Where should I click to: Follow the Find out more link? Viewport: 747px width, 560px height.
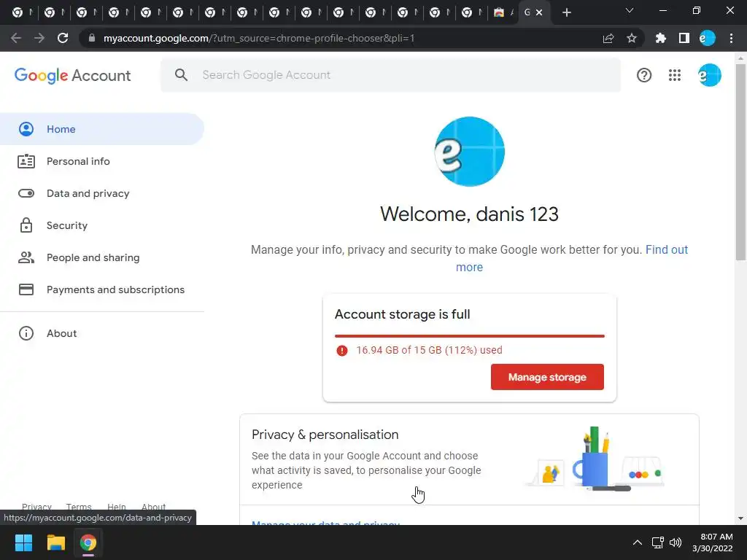(667, 250)
